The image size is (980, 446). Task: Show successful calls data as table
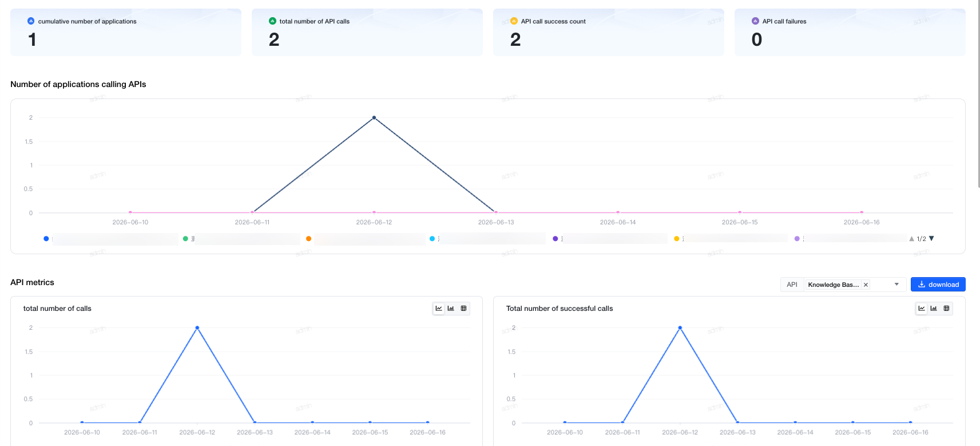click(x=946, y=309)
